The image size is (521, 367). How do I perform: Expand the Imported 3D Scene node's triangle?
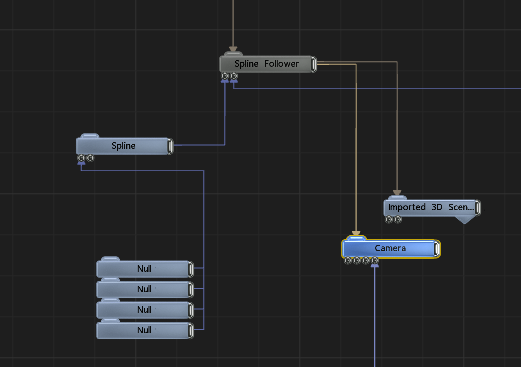pos(465,220)
